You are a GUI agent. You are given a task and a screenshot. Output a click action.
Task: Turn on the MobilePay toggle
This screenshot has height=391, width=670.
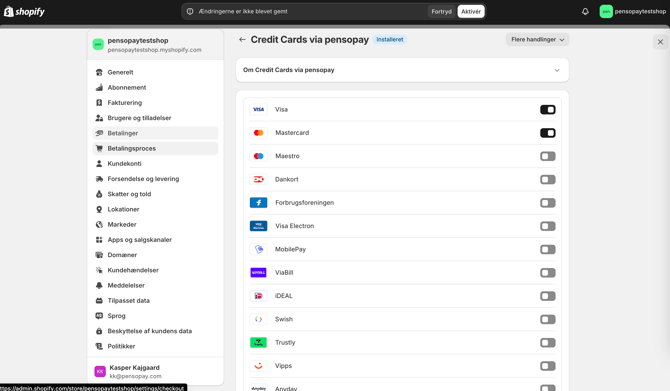(548, 250)
